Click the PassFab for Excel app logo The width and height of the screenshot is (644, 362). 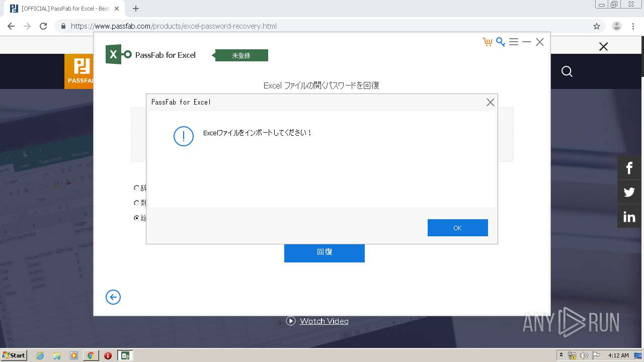click(119, 54)
